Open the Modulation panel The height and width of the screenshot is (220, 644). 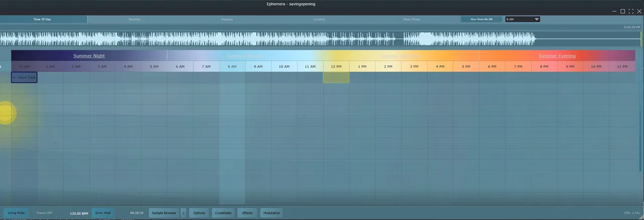[271, 213]
